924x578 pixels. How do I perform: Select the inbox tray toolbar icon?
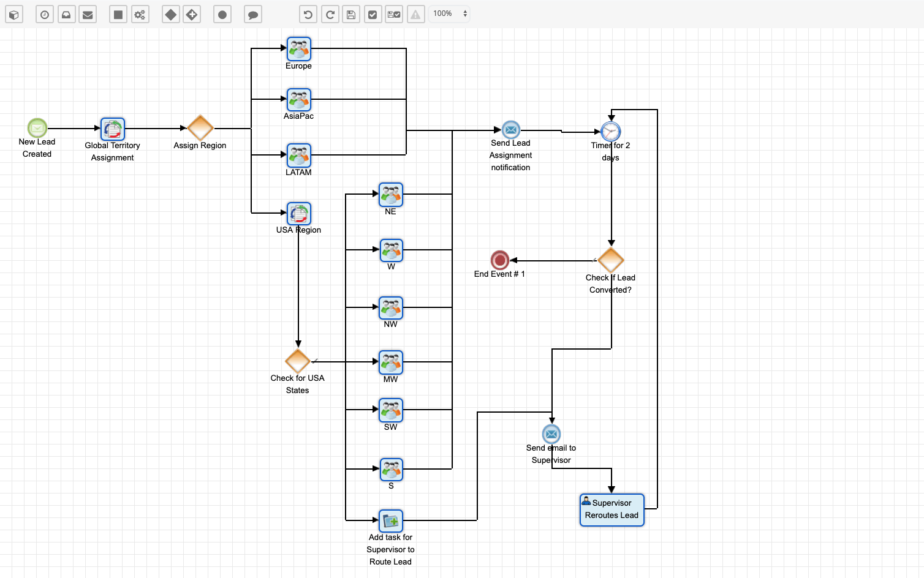pos(66,15)
